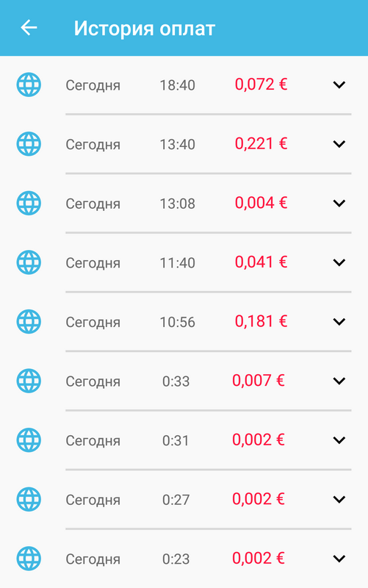Tap the back arrow in header
Image resolution: width=368 pixels, height=588 pixels.
[x=29, y=28]
